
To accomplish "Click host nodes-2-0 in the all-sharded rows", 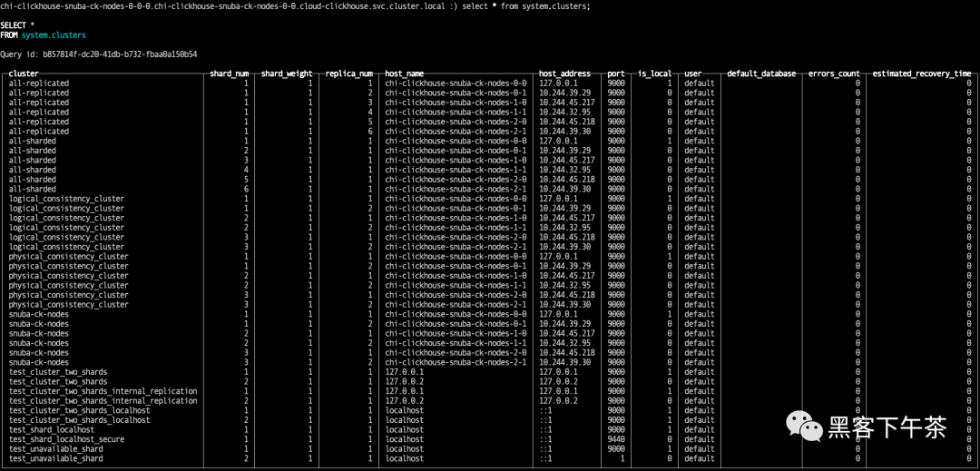I will click(456, 180).
